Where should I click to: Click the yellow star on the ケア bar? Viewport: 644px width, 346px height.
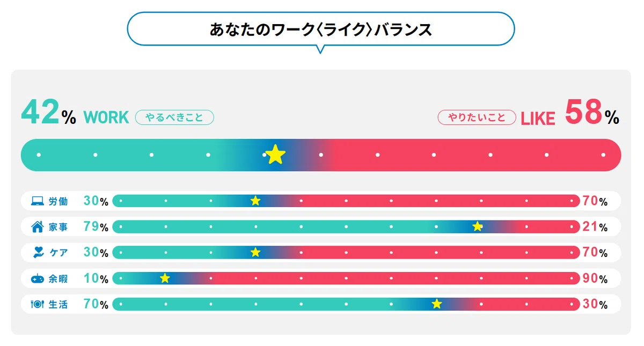(x=255, y=252)
